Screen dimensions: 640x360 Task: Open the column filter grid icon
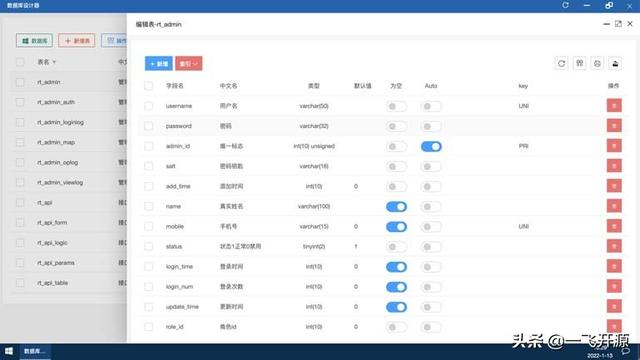click(x=579, y=64)
